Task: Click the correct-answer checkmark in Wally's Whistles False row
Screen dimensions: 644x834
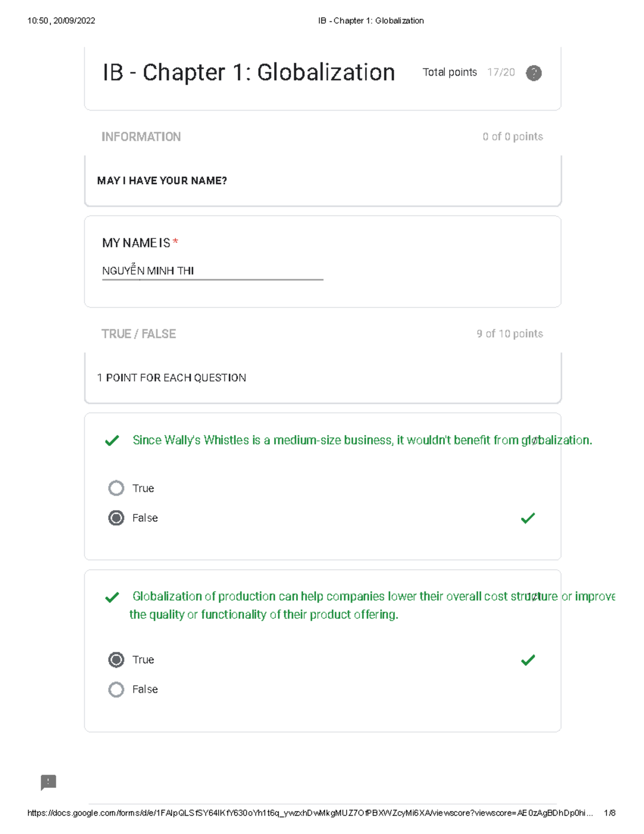Action: [x=528, y=518]
